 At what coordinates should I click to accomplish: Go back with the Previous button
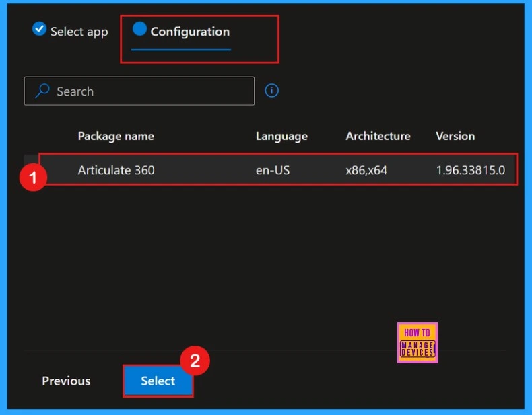point(66,381)
